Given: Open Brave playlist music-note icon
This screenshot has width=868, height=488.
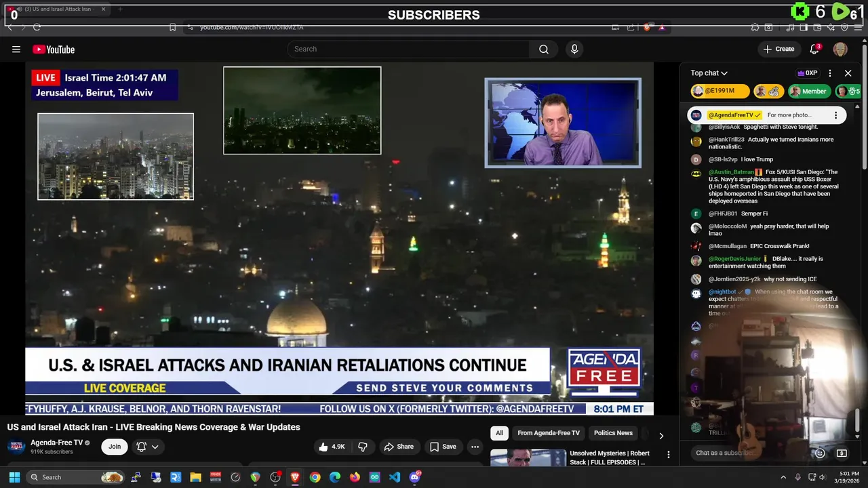Looking at the screenshot, I should click(790, 27).
